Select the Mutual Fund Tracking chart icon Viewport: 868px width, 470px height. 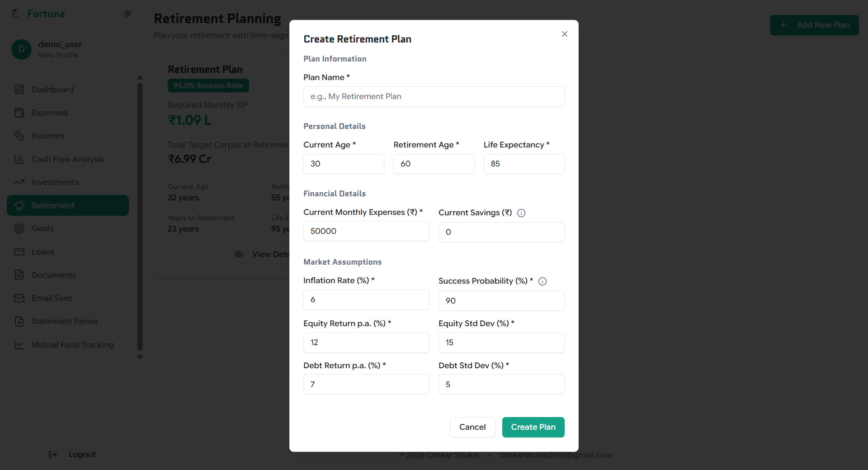pyautogui.click(x=19, y=344)
